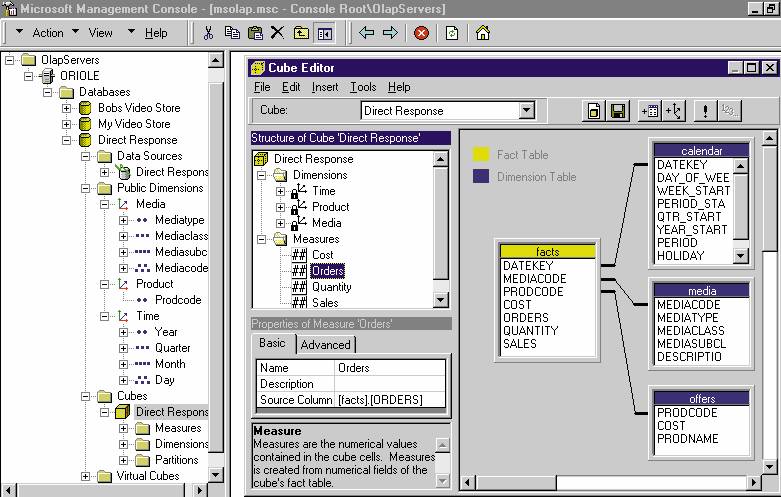Click the red Stop toolbar icon
This screenshot has width=781, height=497.
point(421,33)
